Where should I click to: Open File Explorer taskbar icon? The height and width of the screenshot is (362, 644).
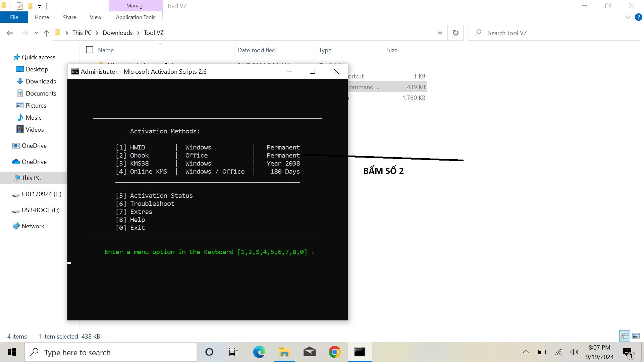[284, 352]
